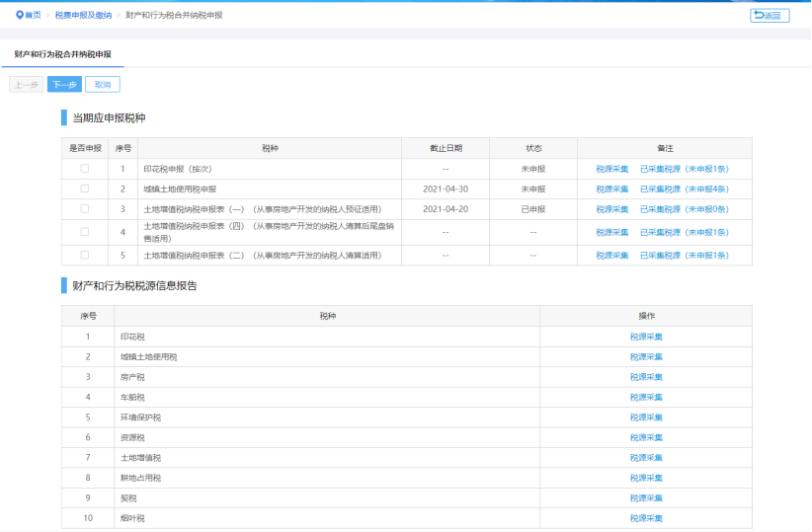The height and width of the screenshot is (532, 812).
Task: Open 税源采集 in the 印花税申报（按次） row
Action: click(x=612, y=169)
